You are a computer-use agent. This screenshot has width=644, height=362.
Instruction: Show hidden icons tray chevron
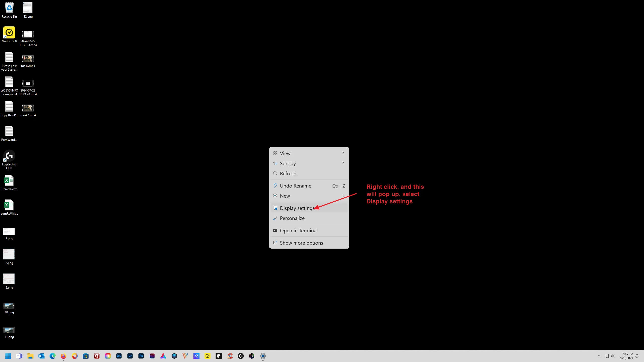[x=599, y=356]
